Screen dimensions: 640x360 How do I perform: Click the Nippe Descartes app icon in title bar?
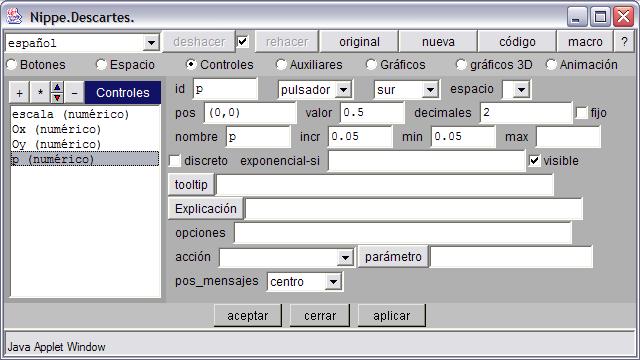(x=14, y=16)
